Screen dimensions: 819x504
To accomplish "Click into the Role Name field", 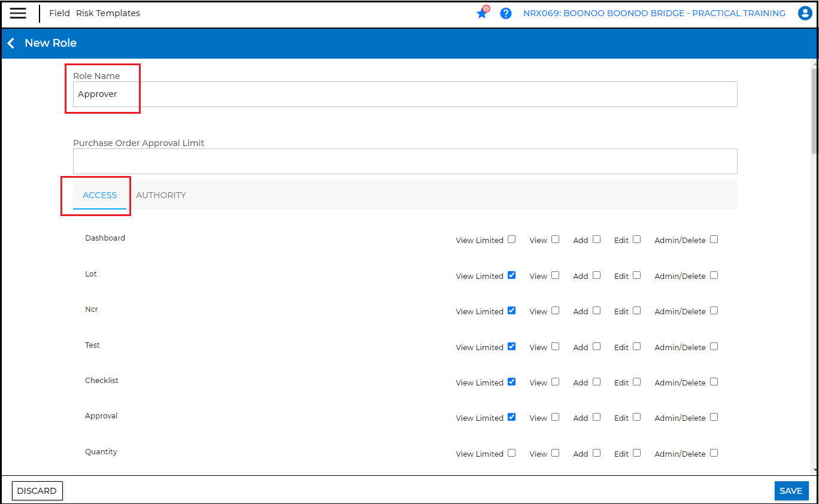I will click(x=405, y=95).
